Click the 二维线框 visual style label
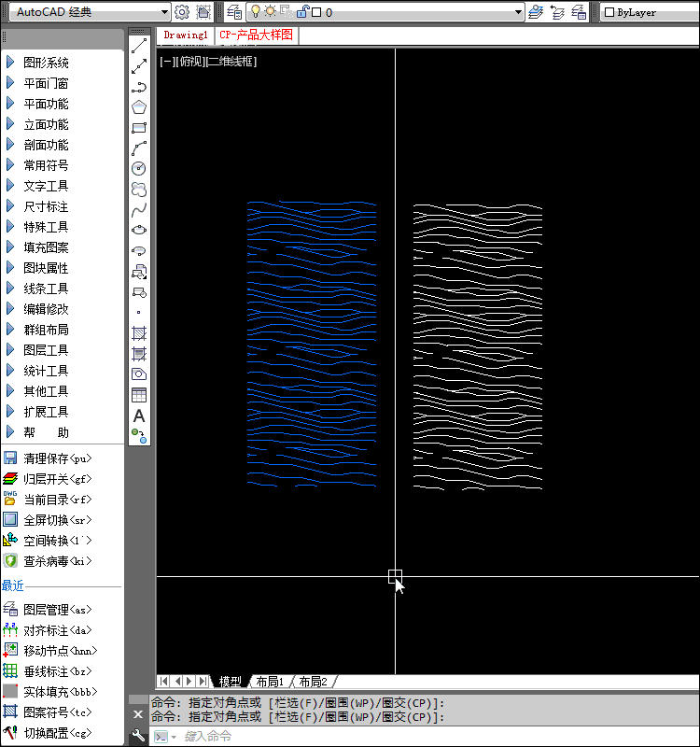 tap(231, 62)
